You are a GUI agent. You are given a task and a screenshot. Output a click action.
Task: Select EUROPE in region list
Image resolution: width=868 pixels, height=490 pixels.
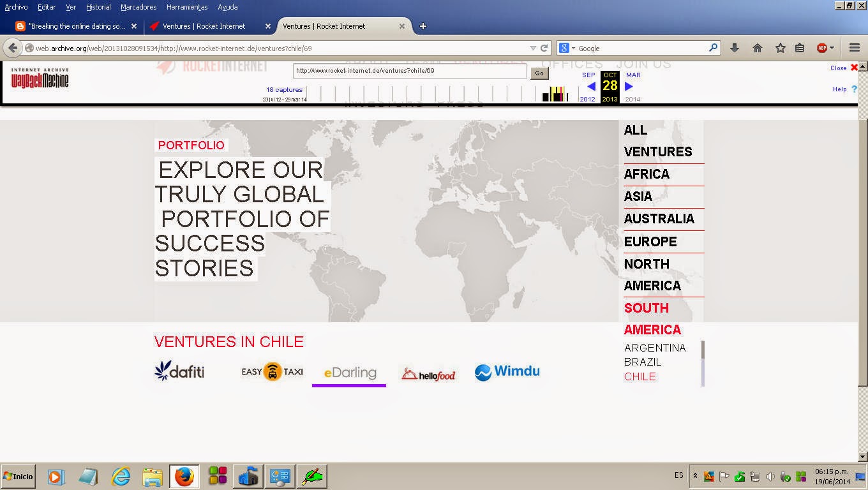650,242
